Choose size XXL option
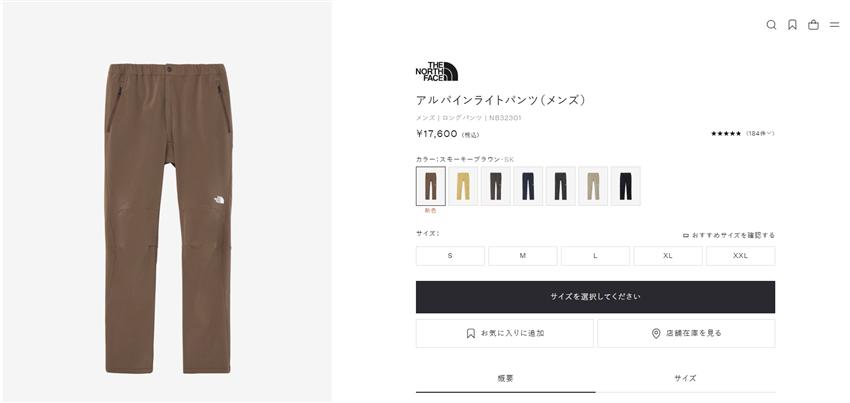The height and width of the screenshot is (403, 850). point(740,256)
